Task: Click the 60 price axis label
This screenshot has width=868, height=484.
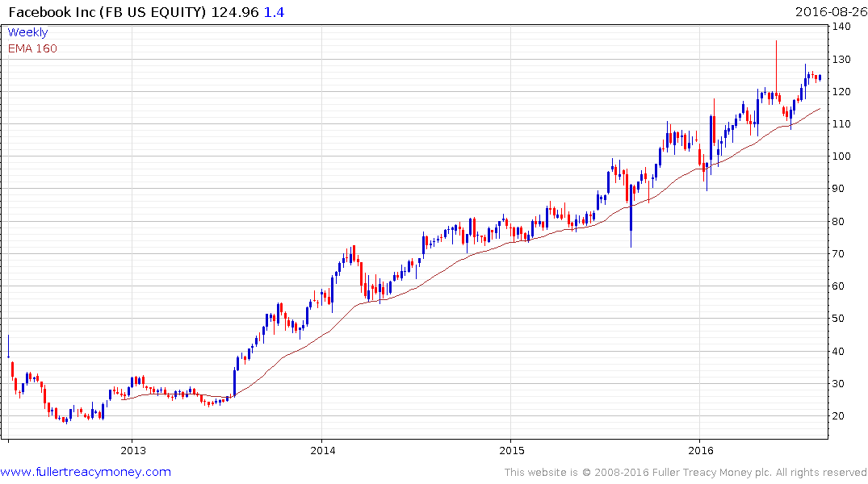Action: pyautogui.click(x=839, y=286)
